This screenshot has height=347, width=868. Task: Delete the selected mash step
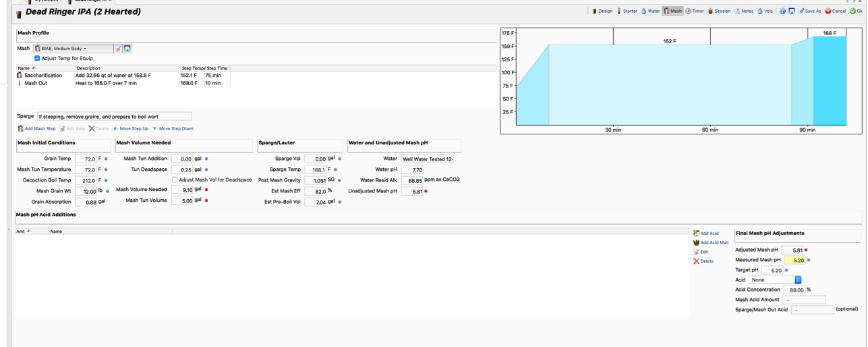(98, 128)
